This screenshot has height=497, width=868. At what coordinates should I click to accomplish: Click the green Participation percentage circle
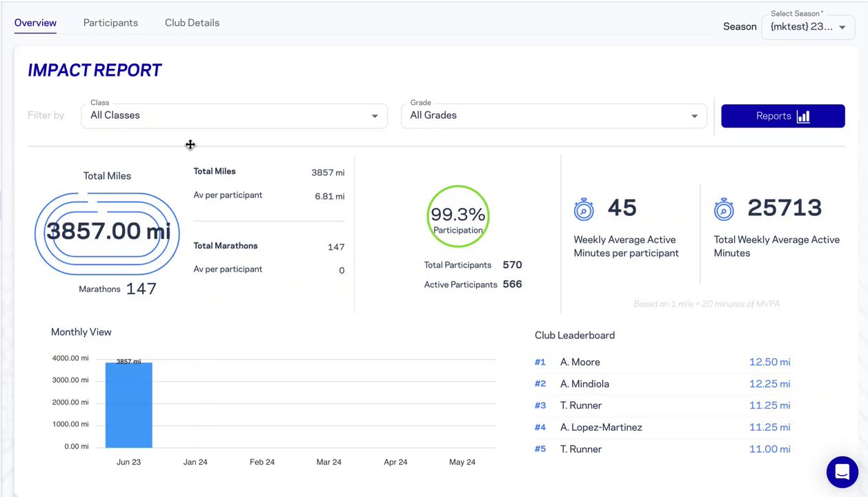click(458, 216)
